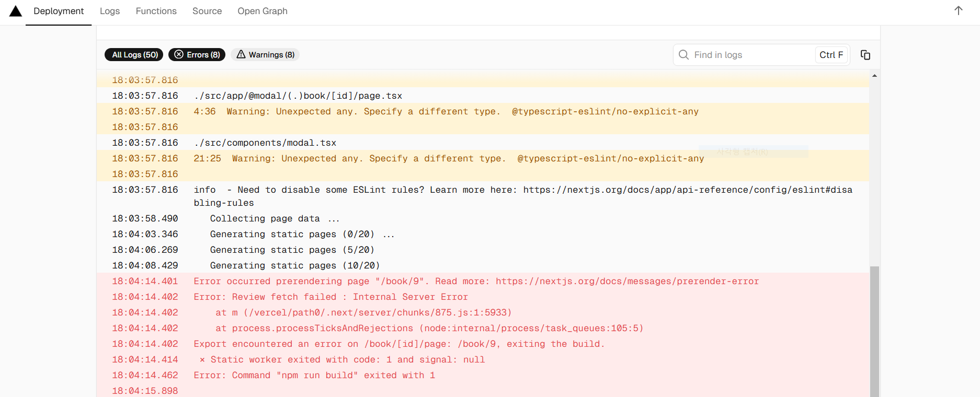
Task: Go to the Source tab
Action: (207, 11)
